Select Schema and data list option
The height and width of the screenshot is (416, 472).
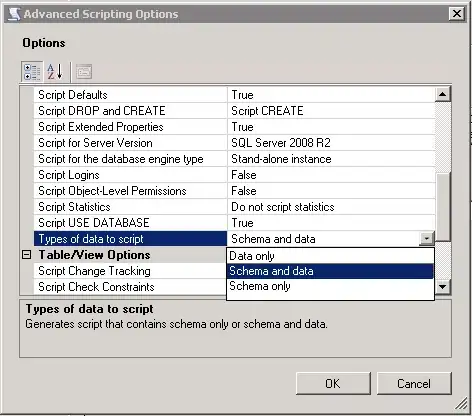(330, 271)
